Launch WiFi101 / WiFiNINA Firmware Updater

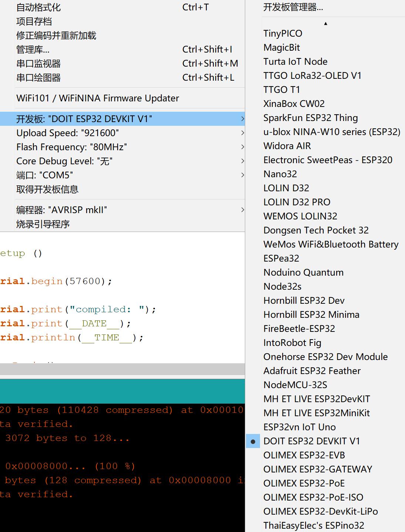pos(97,98)
